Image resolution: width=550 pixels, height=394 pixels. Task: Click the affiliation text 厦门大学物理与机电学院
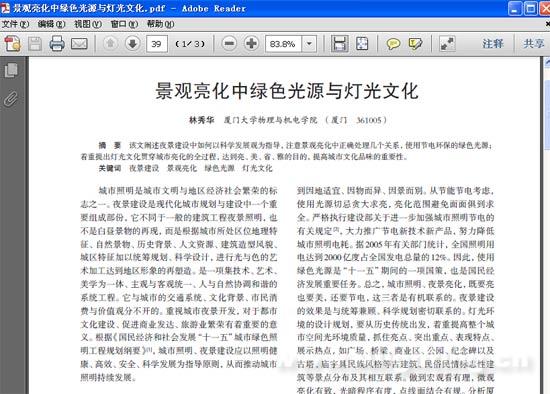coord(270,120)
